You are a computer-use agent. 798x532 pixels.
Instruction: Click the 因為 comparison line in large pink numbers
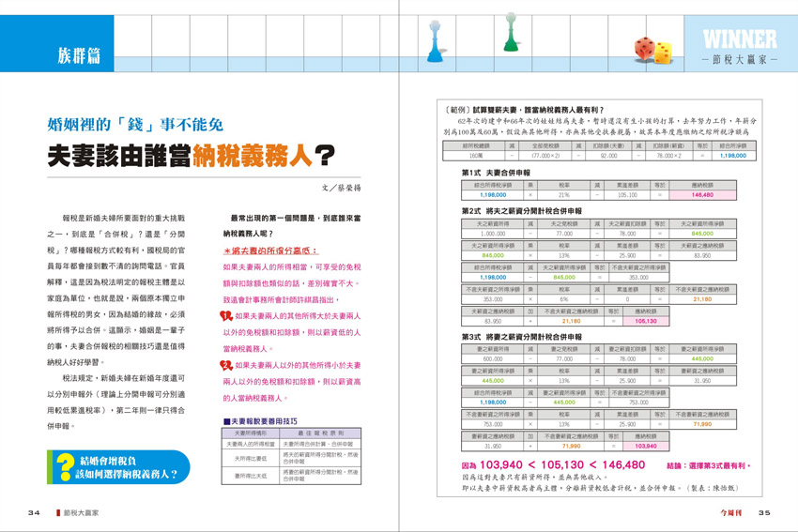pos(553,464)
